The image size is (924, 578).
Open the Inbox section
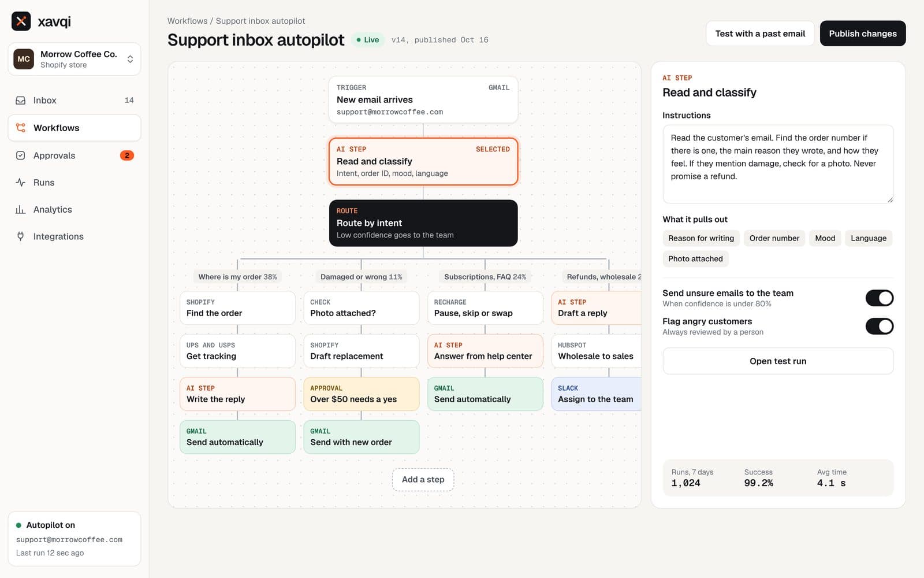click(x=74, y=101)
